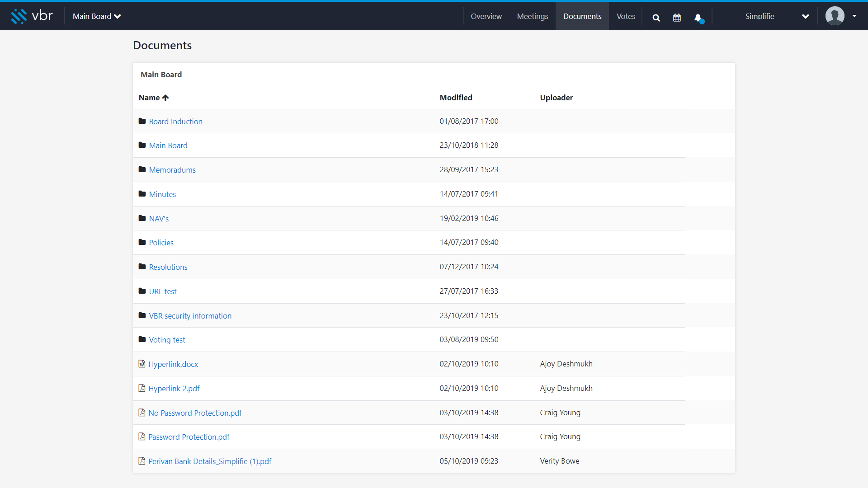The width and height of the screenshot is (868, 488).
Task: Click the Main Board panel heading
Action: pos(161,75)
